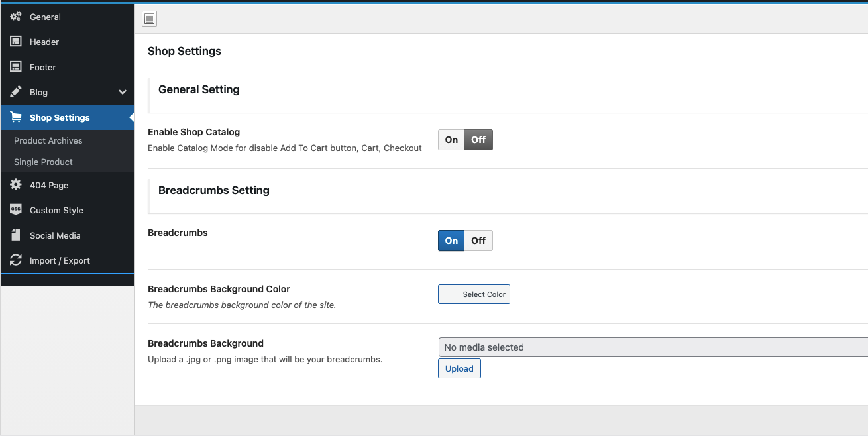Image resolution: width=868 pixels, height=436 pixels.
Task: Click the Shop Settings cart icon
Action: point(16,117)
